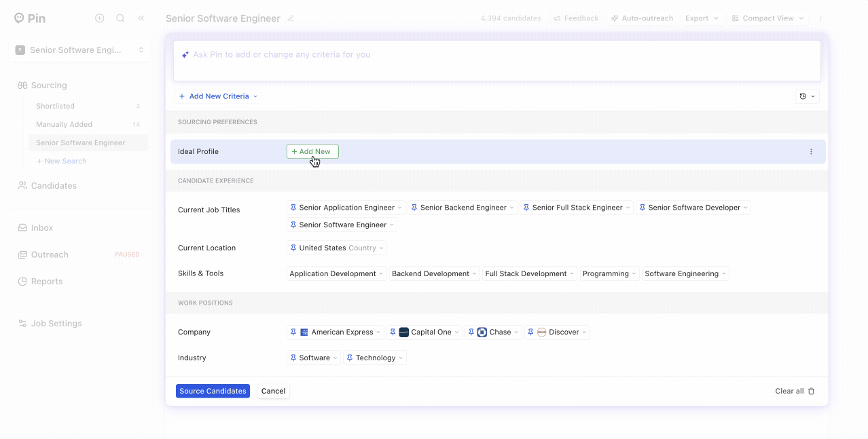868x439 pixels.
Task: Collapse sidebar with double chevron icon
Action: [141, 18]
